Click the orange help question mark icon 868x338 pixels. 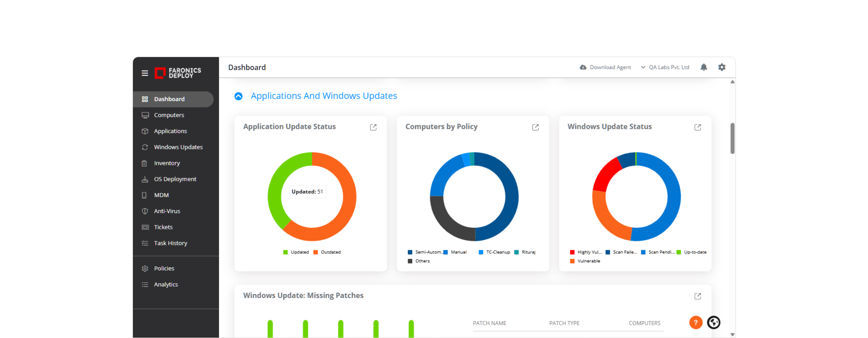(696, 322)
